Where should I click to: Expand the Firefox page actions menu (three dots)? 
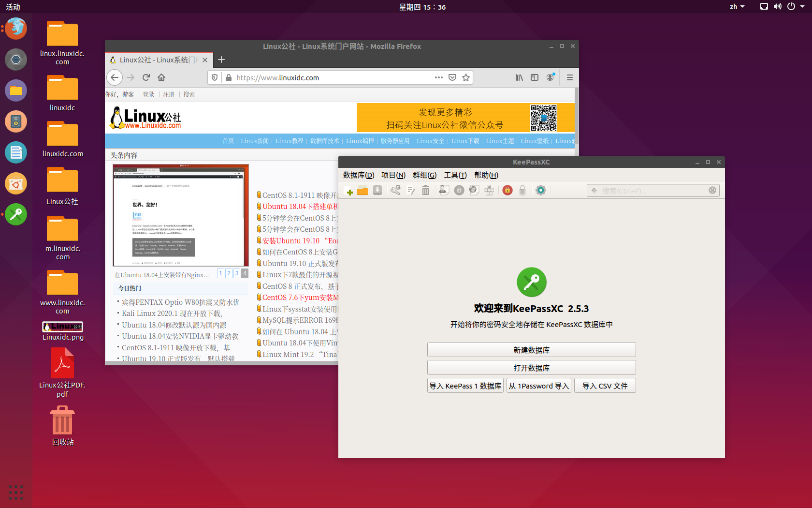click(438, 77)
